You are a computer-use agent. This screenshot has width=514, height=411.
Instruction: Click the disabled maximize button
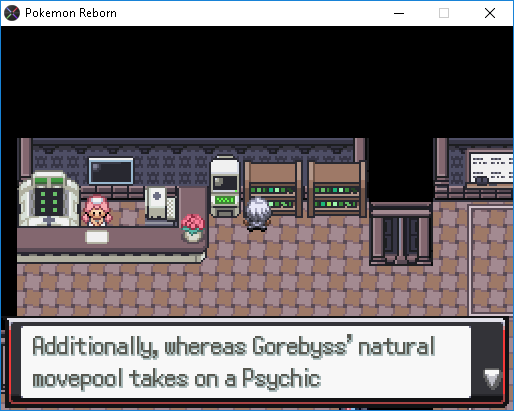tap(444, 13)
